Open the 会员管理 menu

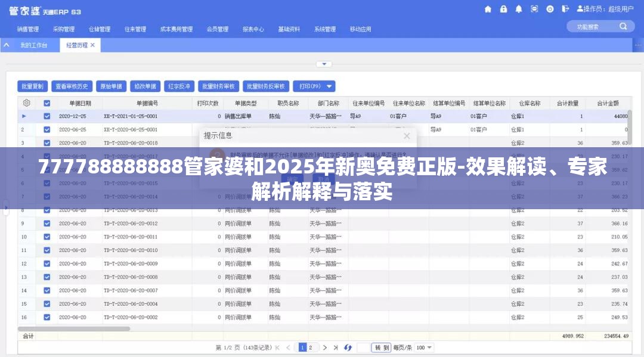click(x=217, y=29)
